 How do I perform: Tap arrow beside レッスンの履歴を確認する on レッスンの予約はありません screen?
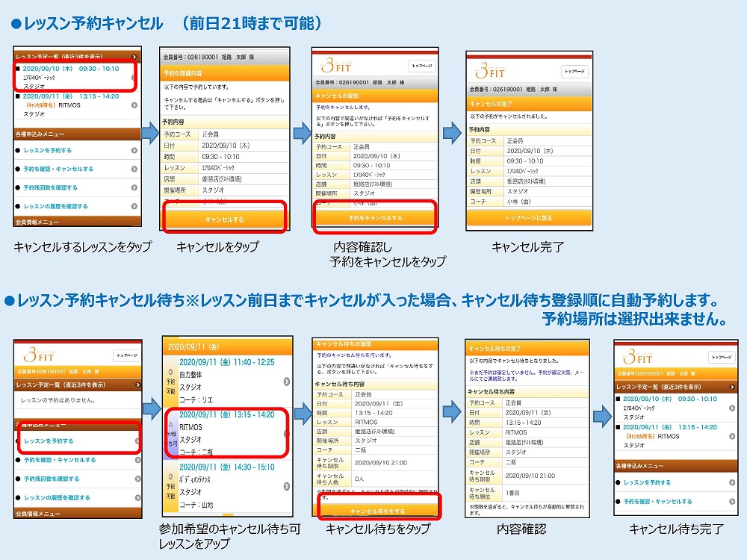(x=137, y=497)
